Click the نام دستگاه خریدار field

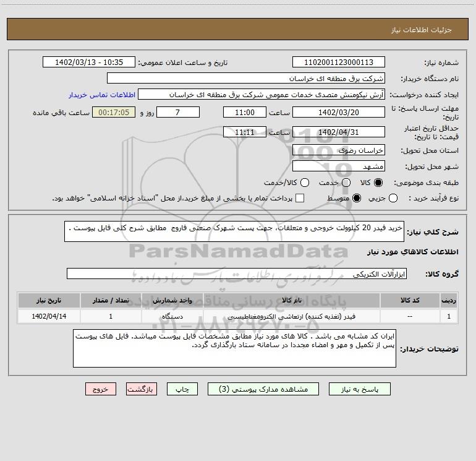pos(246,78)
